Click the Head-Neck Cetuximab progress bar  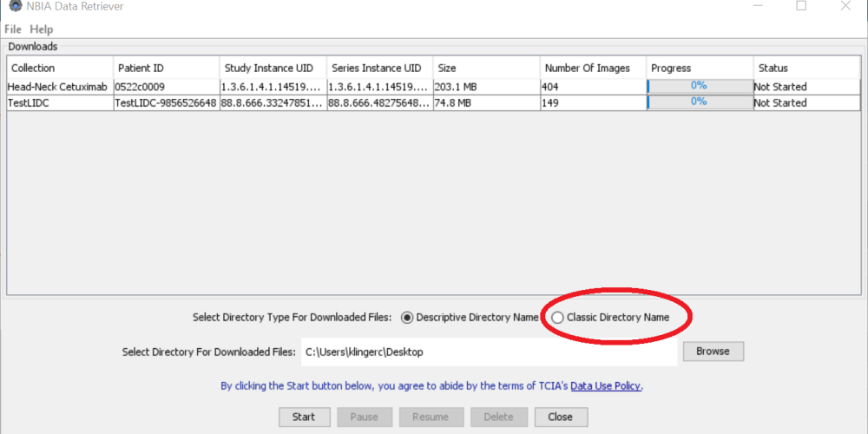click(x=699, y=86)
